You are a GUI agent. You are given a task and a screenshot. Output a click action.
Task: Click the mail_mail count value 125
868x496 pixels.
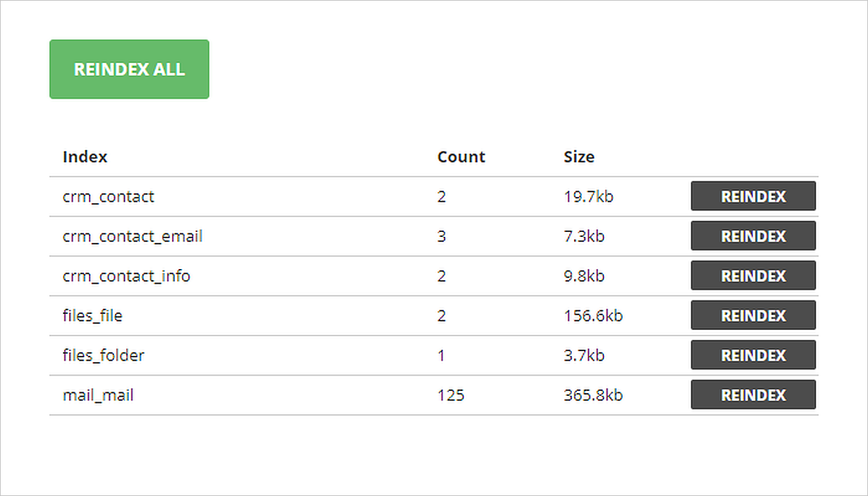pos(451,396)
